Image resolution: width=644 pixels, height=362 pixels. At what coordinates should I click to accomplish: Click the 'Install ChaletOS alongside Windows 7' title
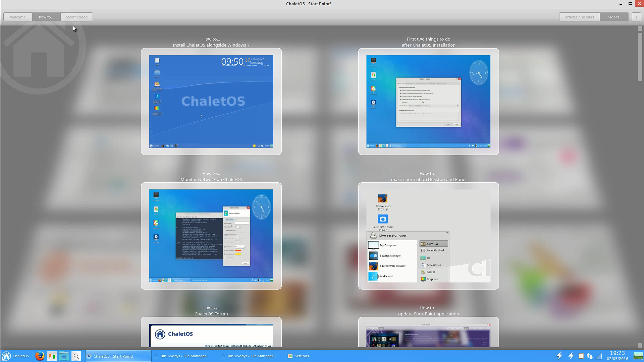click(x=211, y=45)
